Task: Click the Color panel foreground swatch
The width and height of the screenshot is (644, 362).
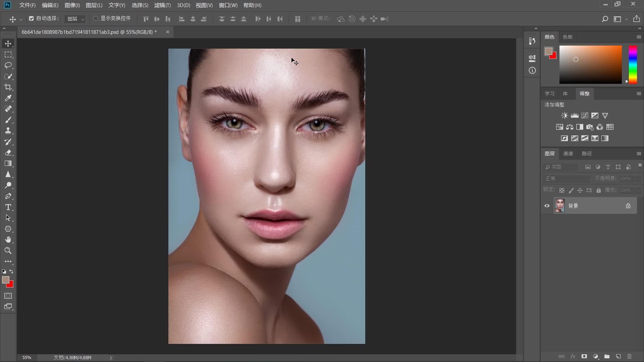Action: pyautogui.click(x=548, y=51)
